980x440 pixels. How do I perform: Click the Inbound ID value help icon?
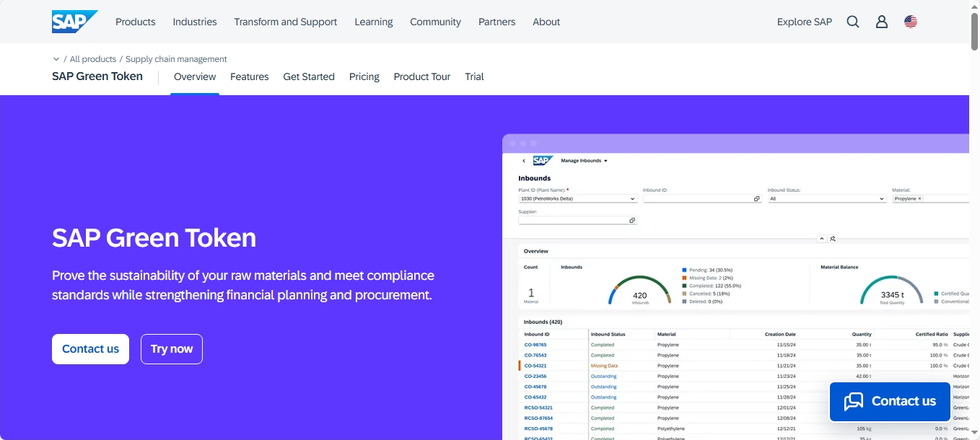(756, 198)
